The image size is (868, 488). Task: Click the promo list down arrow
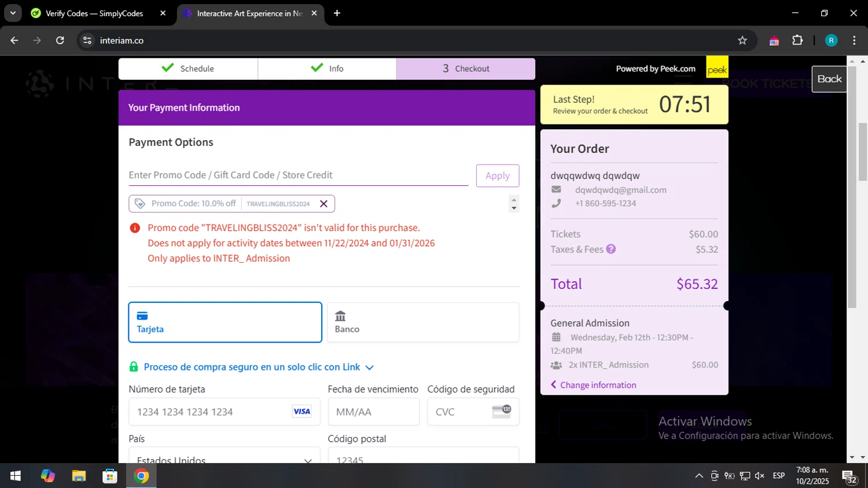(x=514, y=208)
